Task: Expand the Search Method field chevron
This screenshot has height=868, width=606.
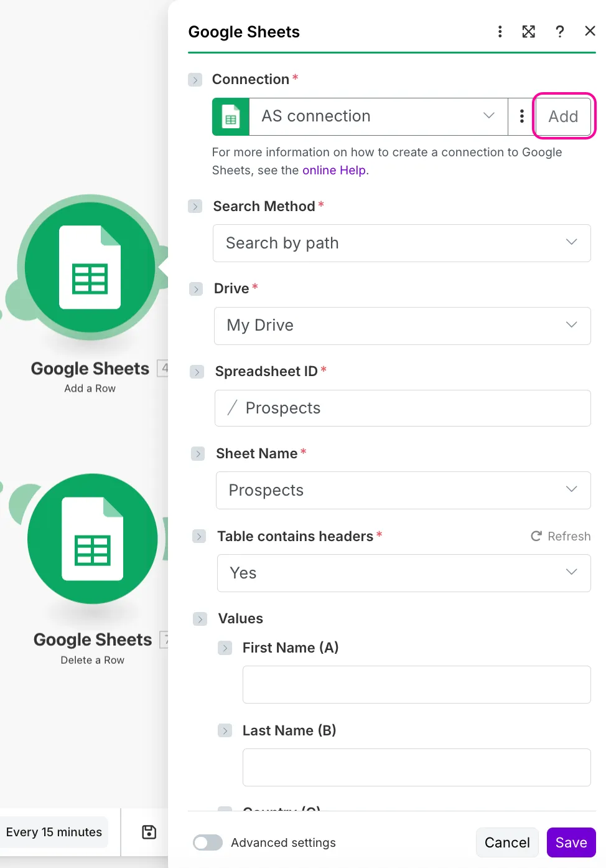Action: click(x=195, y=206)
